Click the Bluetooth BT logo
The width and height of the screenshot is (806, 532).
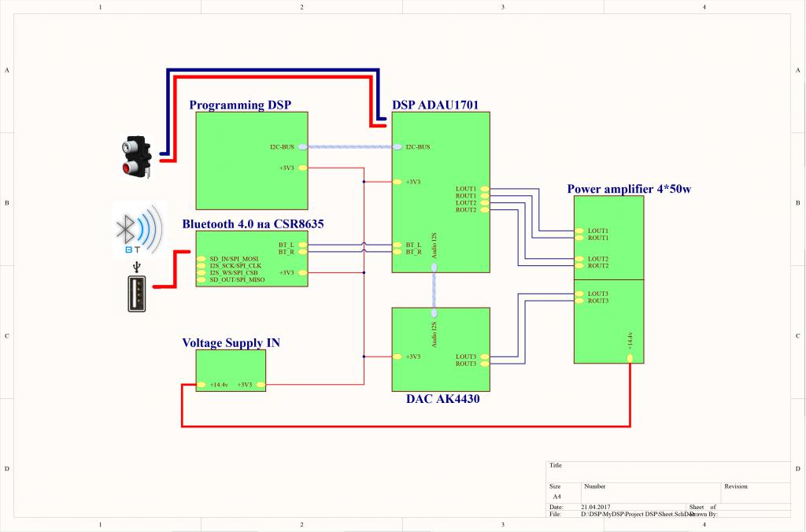139,229
